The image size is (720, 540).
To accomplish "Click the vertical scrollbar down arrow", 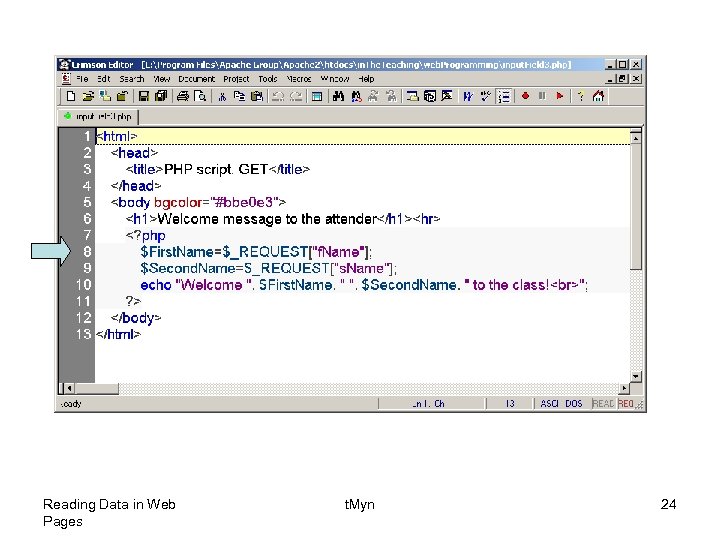I will [x=636, y=377].
